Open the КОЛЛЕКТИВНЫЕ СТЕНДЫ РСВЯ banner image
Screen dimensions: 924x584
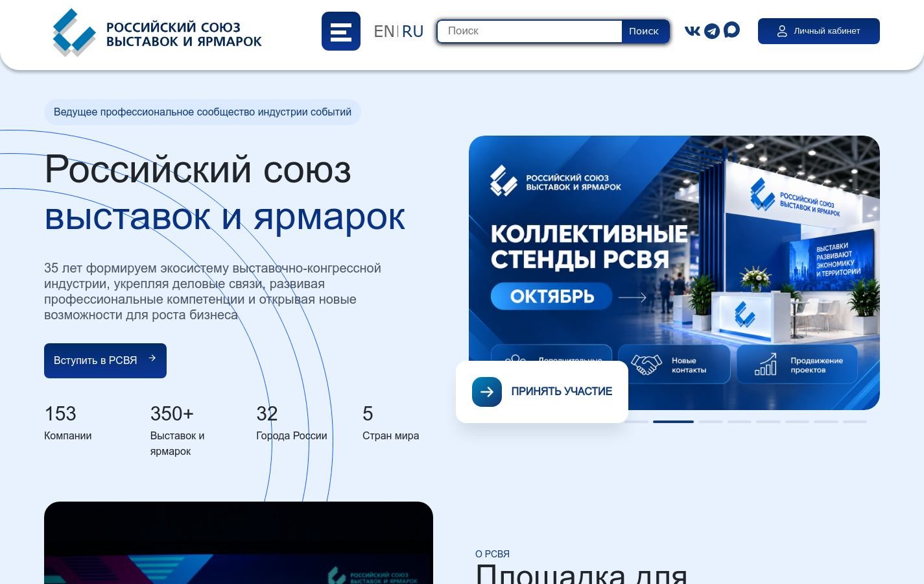click(674, 273)
